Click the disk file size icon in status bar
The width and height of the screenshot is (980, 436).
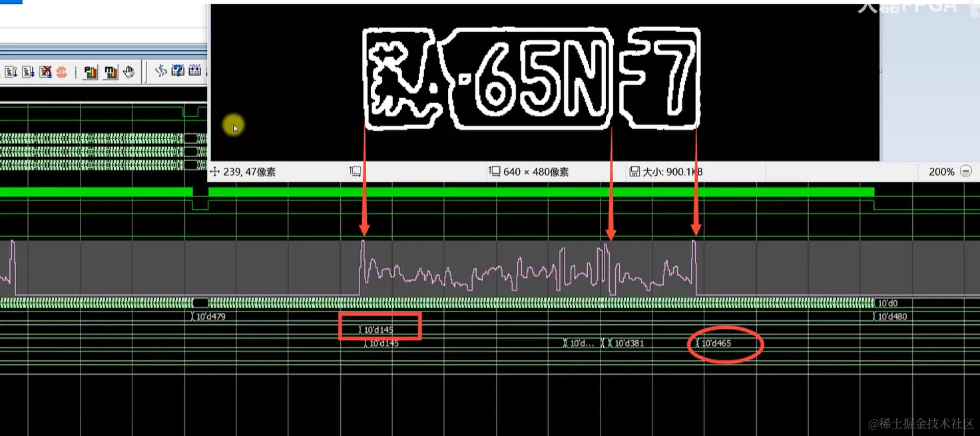coord(634,172)
